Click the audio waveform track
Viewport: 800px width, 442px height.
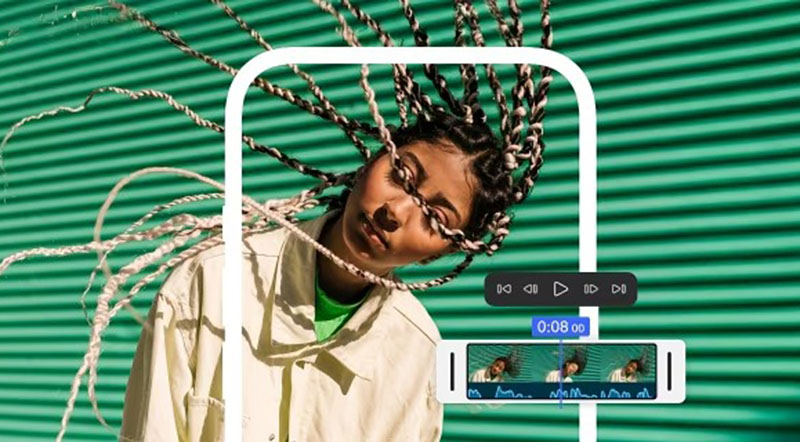click(x=561, y=391)
